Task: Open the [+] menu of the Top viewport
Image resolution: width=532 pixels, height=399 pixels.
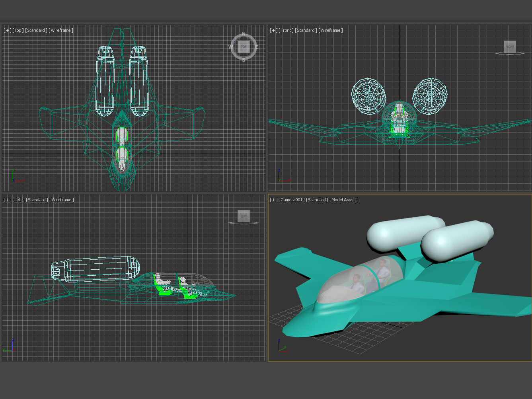Action: coord(7,30)
